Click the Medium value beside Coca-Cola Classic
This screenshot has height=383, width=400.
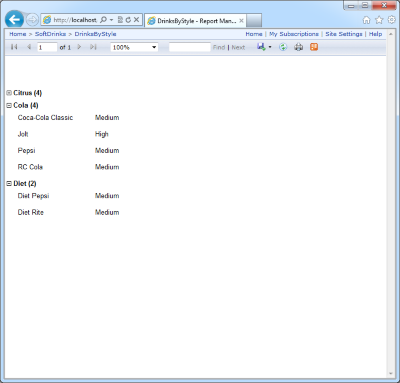pyautogui.click(x=107, y=117)
